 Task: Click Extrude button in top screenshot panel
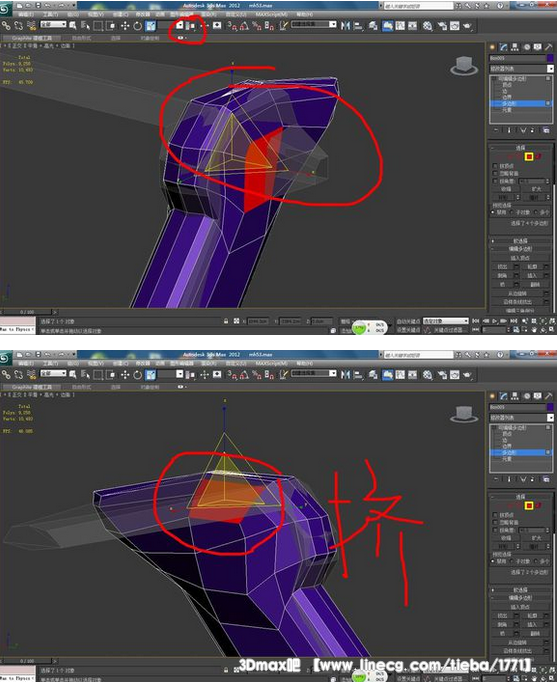502,267
